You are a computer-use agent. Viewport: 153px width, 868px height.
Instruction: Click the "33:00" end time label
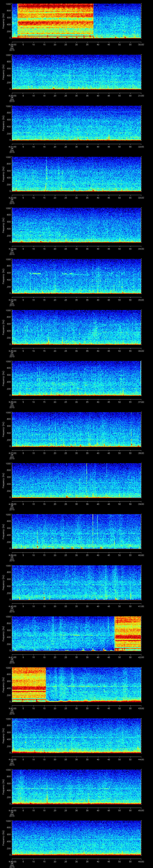(x=141, y=198)
